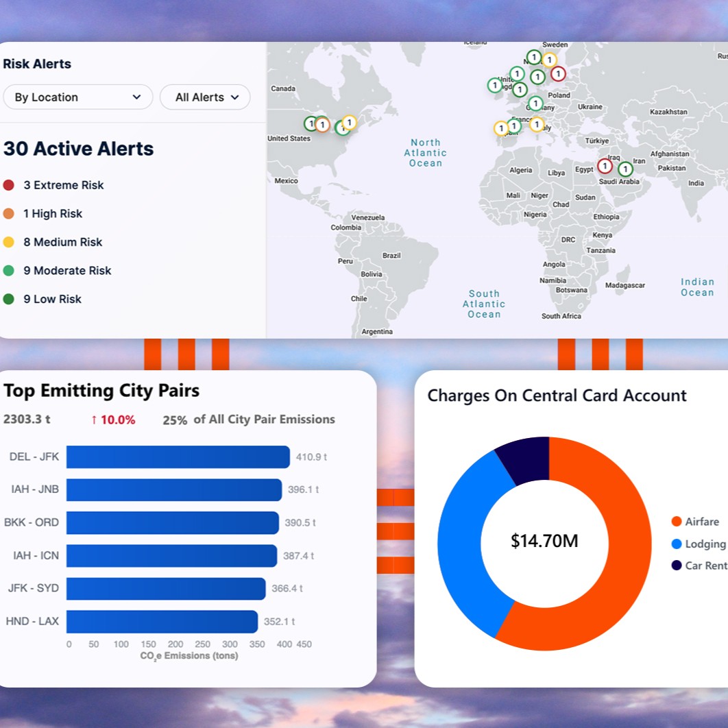The width and height of the screenshot is (728, 728).
Task: Click the JFK - SYD emissions bar
Action: [166, 589]
